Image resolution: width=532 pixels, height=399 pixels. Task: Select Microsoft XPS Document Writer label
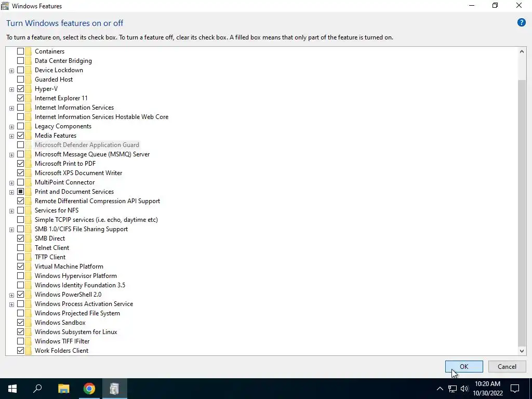click(78, 173)
